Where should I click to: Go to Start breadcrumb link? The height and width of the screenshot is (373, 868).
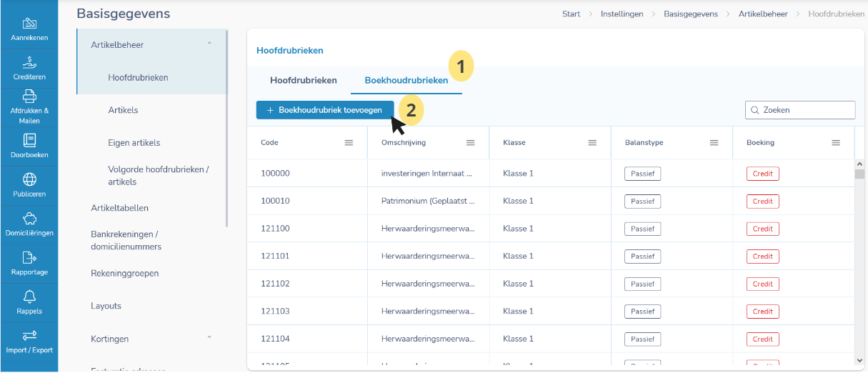click(571, 14)
